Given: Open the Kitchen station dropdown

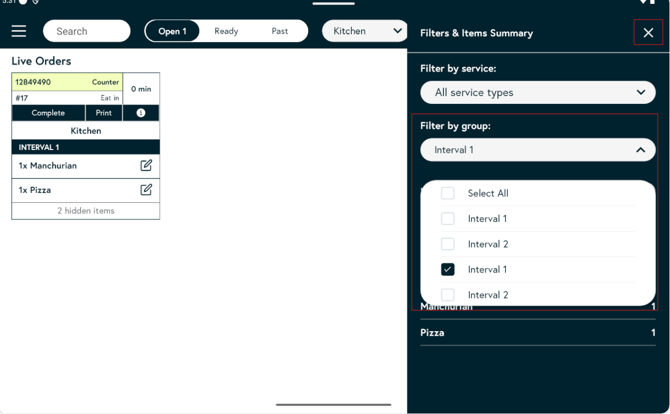Looking at the screenshot, I should tap(366, 31).
